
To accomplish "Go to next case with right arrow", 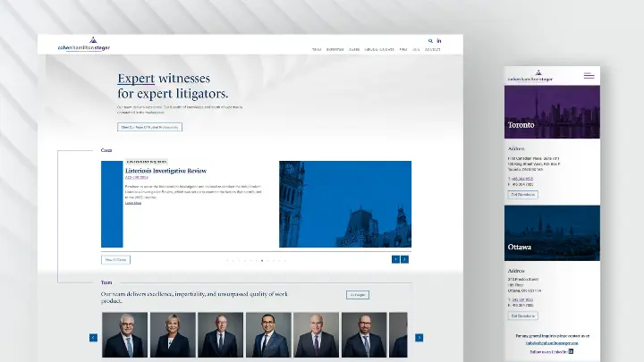I will click(404, 259).
